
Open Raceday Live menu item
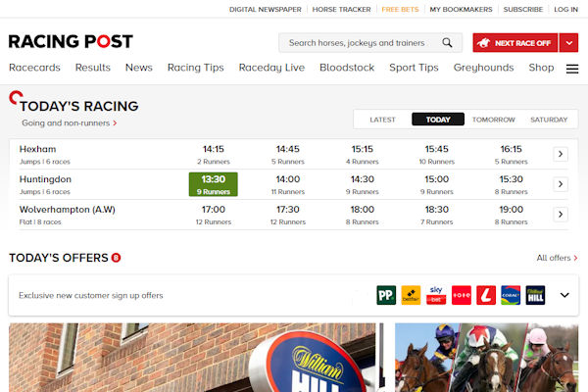coord(271,68)
